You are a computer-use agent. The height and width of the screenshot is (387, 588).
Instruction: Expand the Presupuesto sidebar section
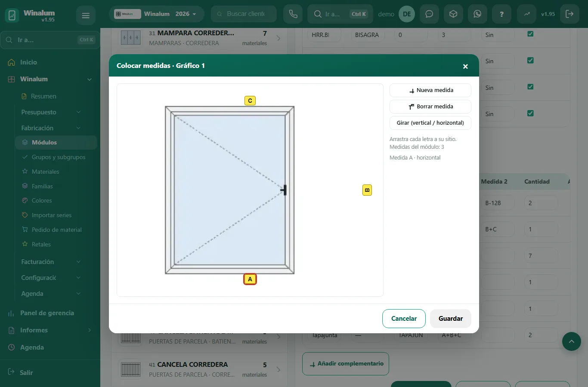pyautogui.click(x=51, y=112)
